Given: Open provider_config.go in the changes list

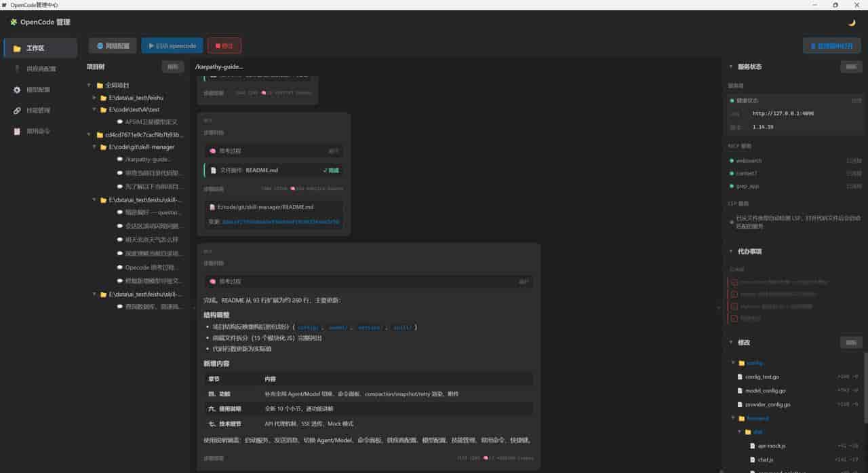Looking at the screenshot, I should (768, 404).
